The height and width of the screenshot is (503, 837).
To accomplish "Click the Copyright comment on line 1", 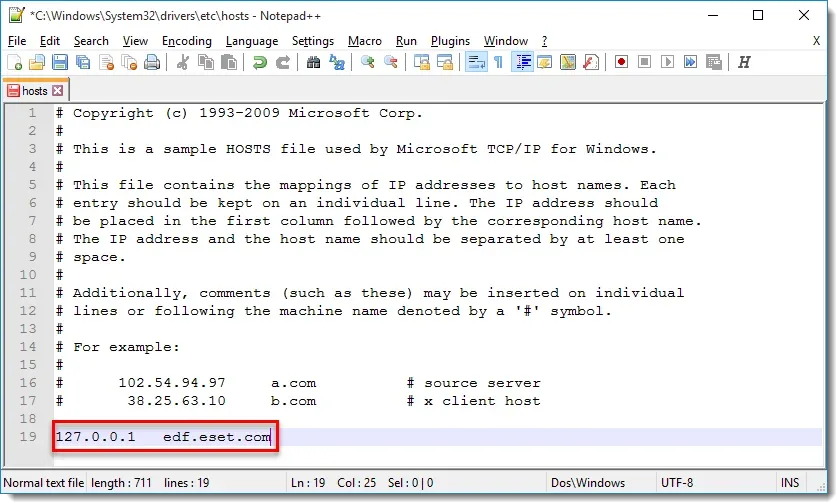I will (x=239, y=113).
